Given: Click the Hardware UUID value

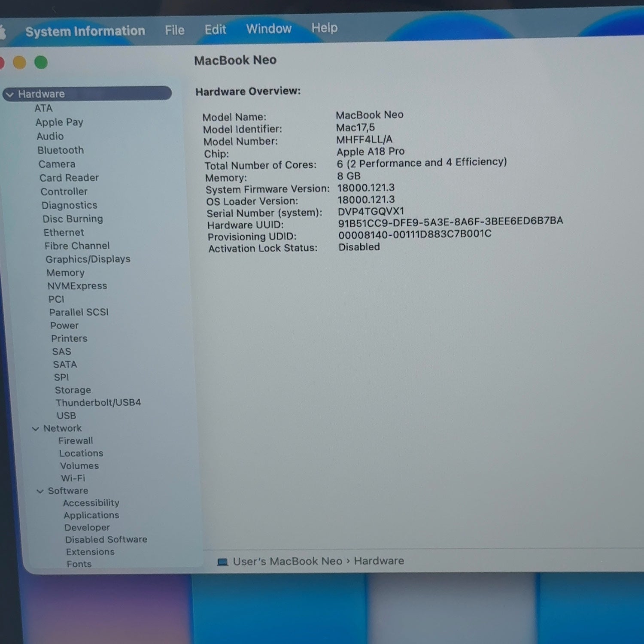Looking at the screenshot, I should click(x=450, y=222).
